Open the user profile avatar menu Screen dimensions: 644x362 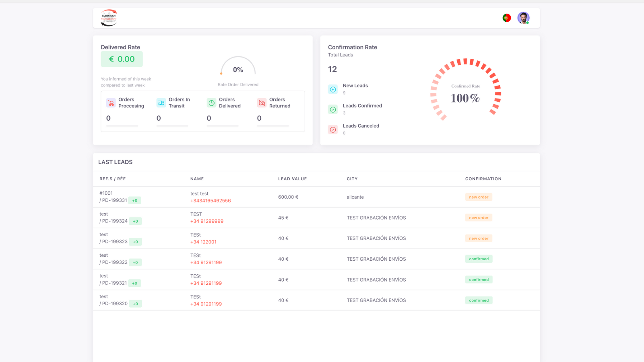pos(523,18)
